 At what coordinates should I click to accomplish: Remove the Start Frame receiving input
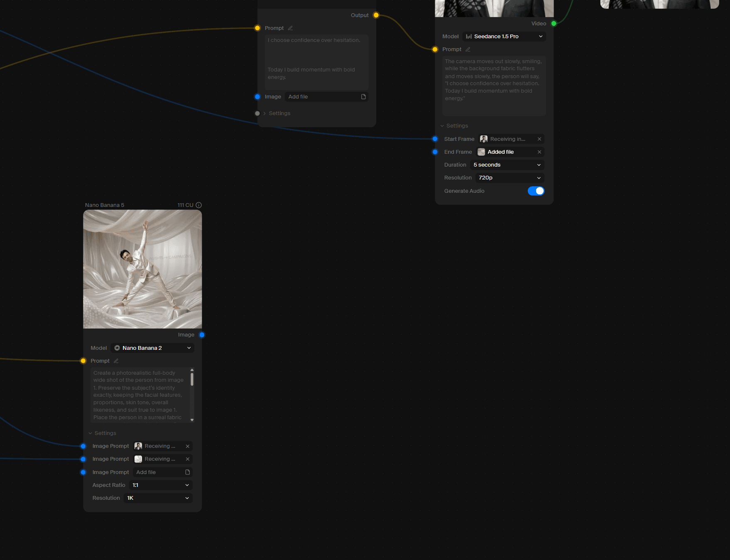[x=539, y=139]
